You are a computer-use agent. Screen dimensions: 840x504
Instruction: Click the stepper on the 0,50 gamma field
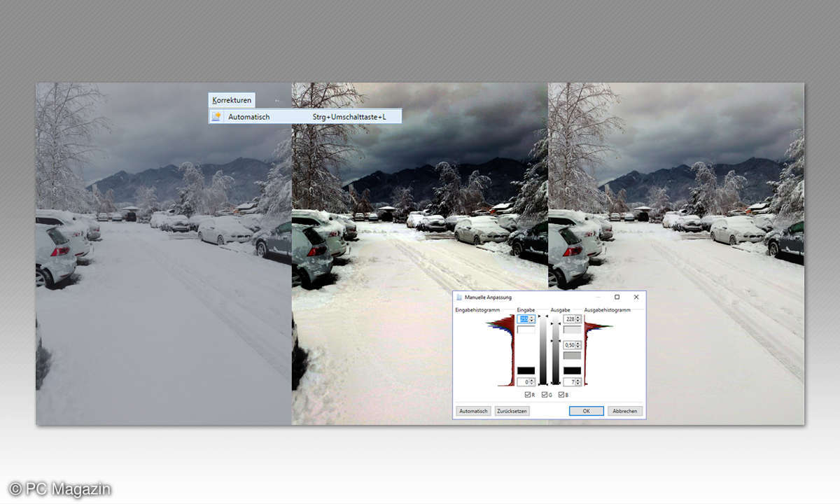(578, 345)
